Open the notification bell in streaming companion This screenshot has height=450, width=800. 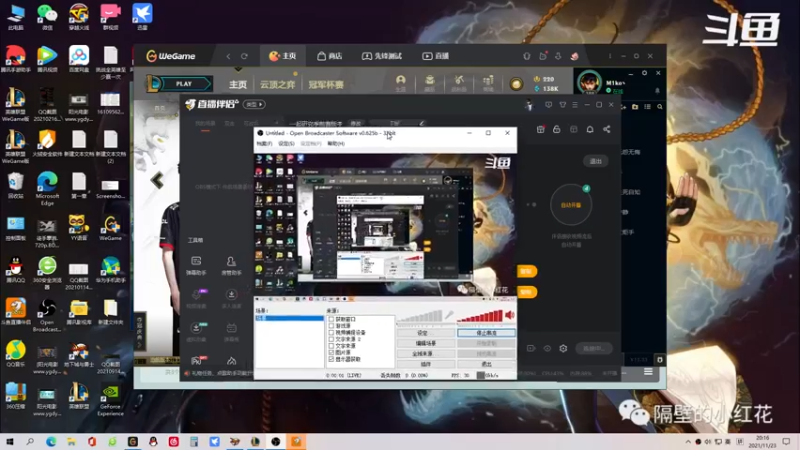590,130
